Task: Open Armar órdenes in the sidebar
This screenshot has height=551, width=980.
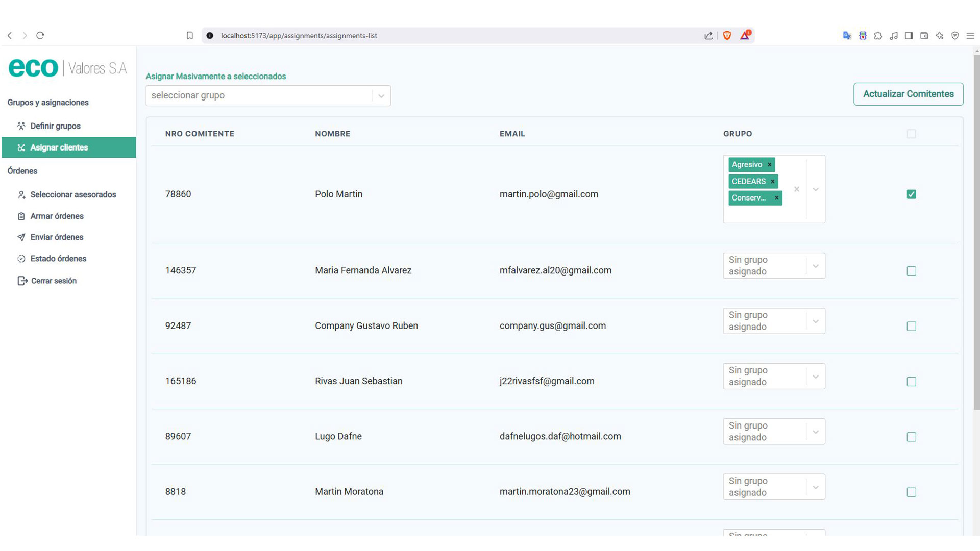Action: (57, 216)
